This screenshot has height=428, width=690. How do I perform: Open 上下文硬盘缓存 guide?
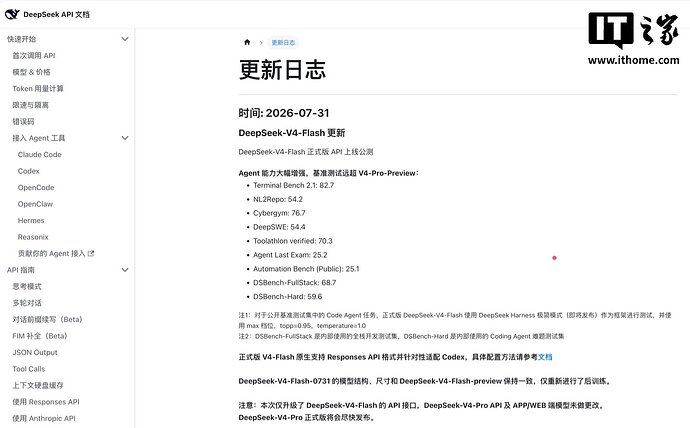(x=38, y=385)
